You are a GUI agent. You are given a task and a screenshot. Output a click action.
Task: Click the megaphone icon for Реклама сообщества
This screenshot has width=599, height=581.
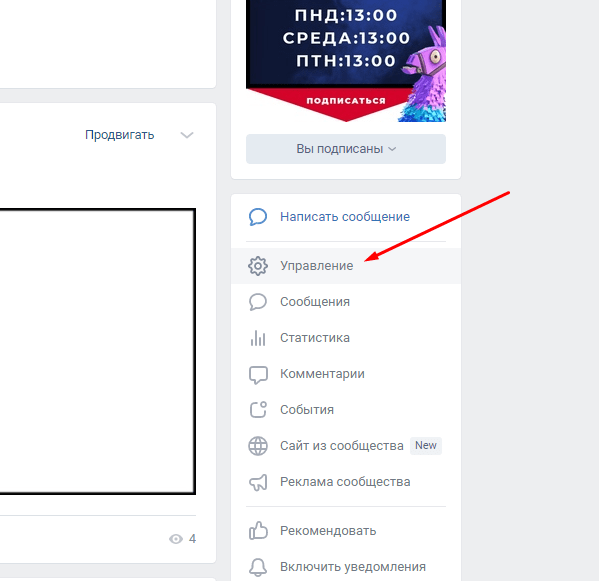click(x=258, y=482)
